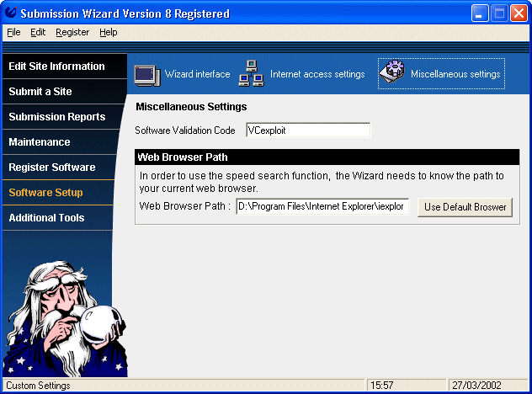Click the wizard mascot image
The image size is (532, 394).
click(66, 319)
